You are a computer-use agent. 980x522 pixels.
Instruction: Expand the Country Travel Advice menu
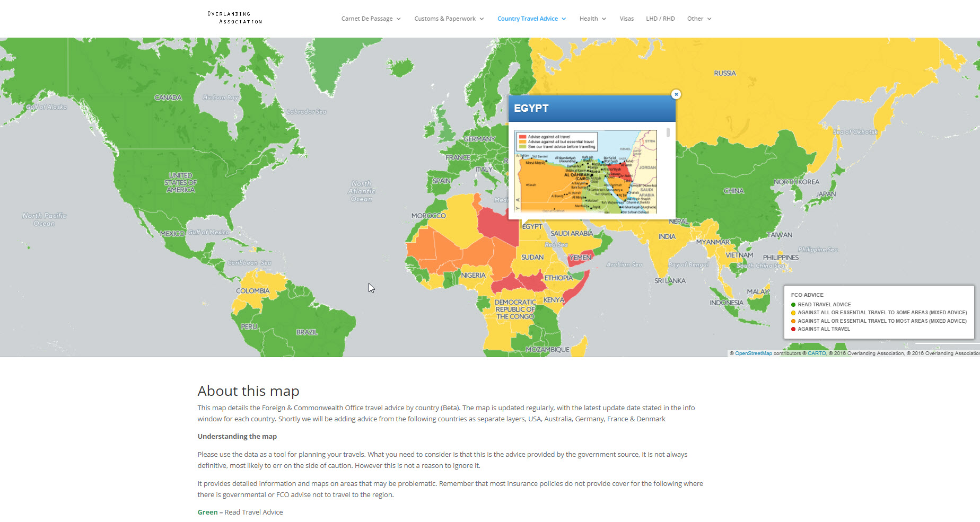tap(531, 19)
